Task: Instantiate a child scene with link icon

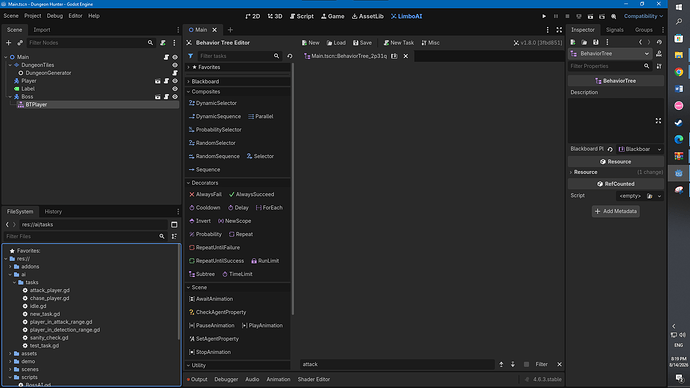Action: click(x=20, y=43)
